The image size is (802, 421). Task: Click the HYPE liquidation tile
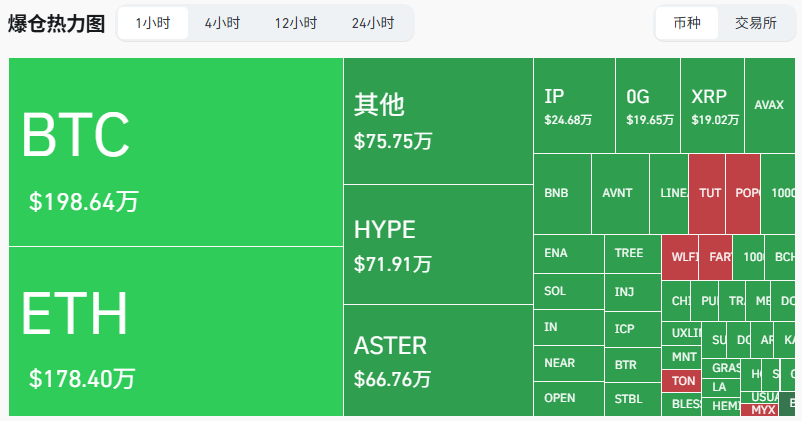click(438, 245)
